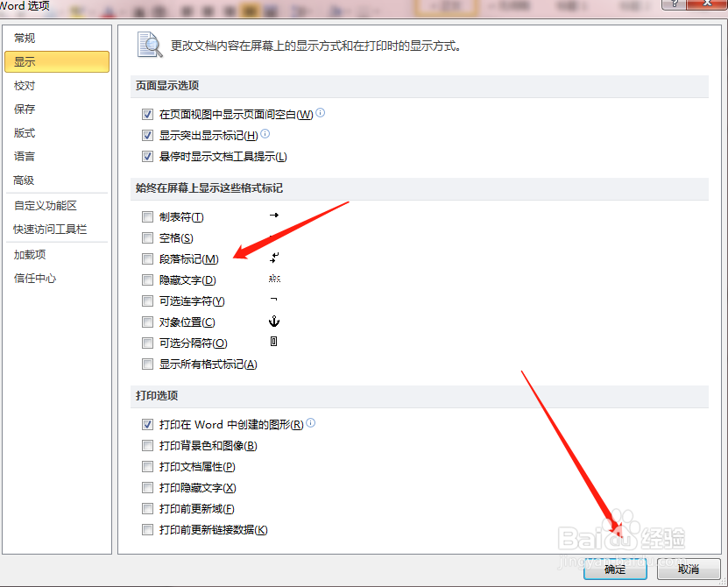Viewport: 728px width, 587px height.
Task: Uncheck 打印在 Word 中创建的图形 checkbox
Action: 147,424
